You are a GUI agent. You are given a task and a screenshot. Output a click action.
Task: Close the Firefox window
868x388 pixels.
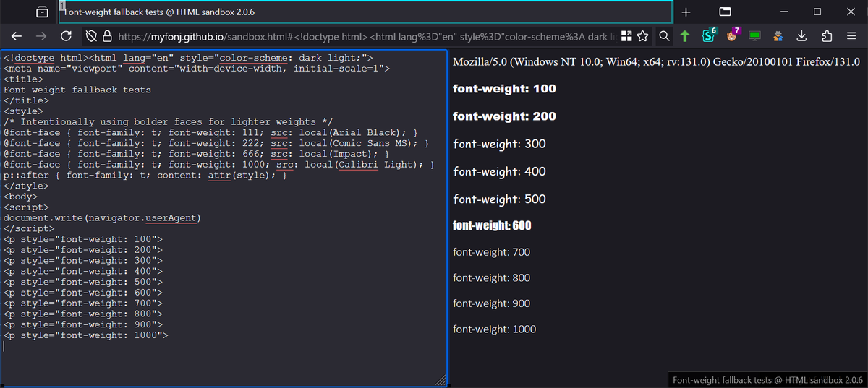[851, 12]
